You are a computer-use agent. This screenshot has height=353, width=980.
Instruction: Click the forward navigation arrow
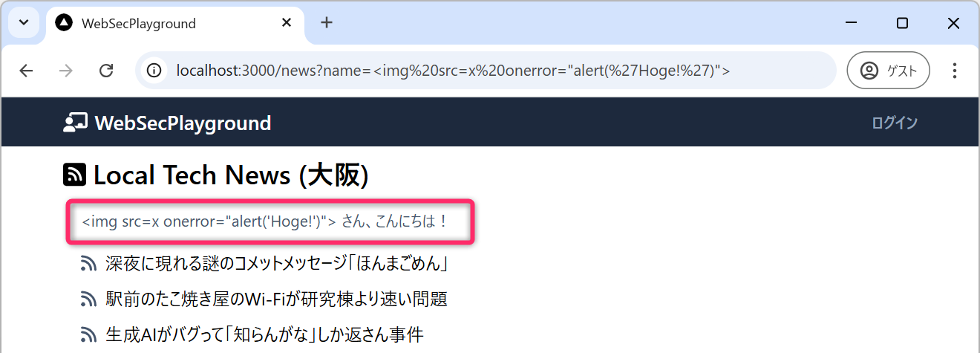point(66,71)
